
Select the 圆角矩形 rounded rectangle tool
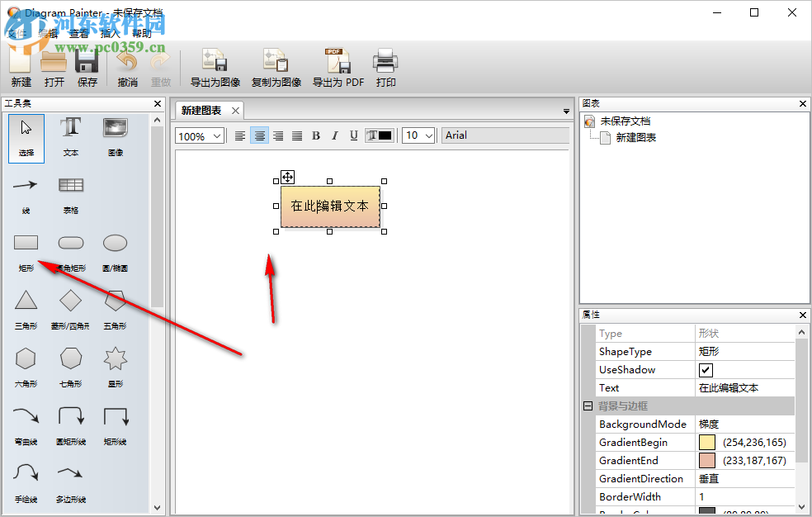click(70, 242)
